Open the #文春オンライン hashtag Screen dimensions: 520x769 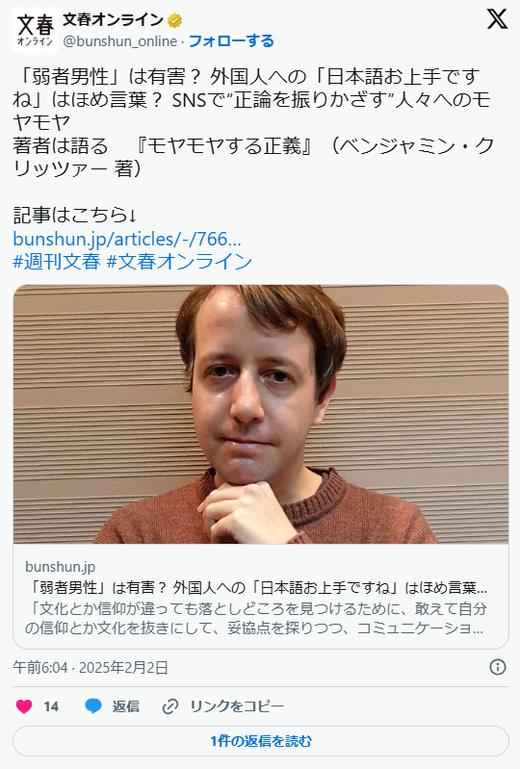[x=180, y=261]
